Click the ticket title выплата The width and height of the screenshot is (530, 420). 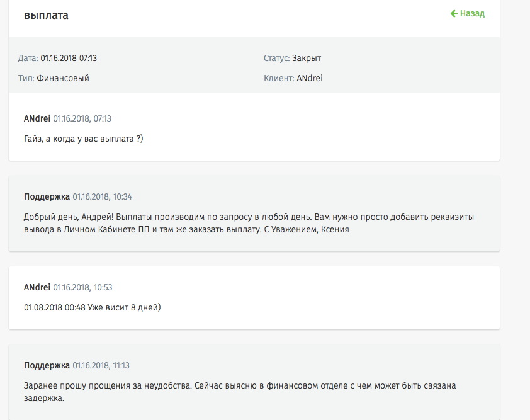pos(47,15)
